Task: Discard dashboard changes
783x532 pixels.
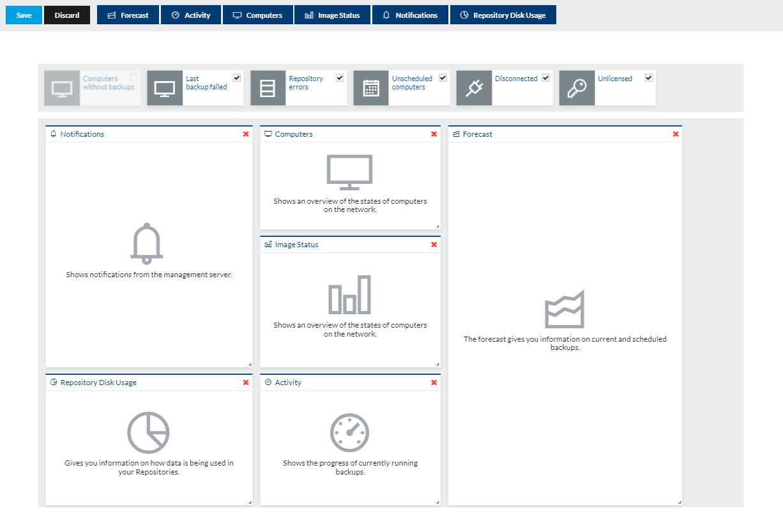Action: click(67, 15)
